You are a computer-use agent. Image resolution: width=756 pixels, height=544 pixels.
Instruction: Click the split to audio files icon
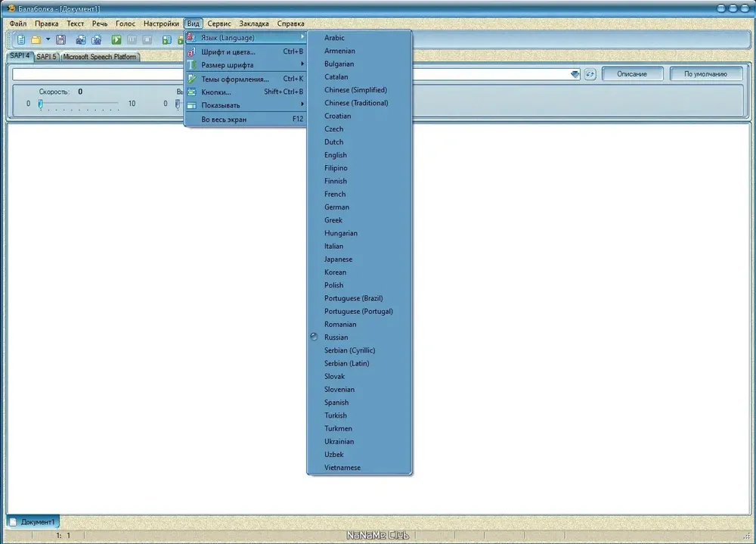(97, 39)
